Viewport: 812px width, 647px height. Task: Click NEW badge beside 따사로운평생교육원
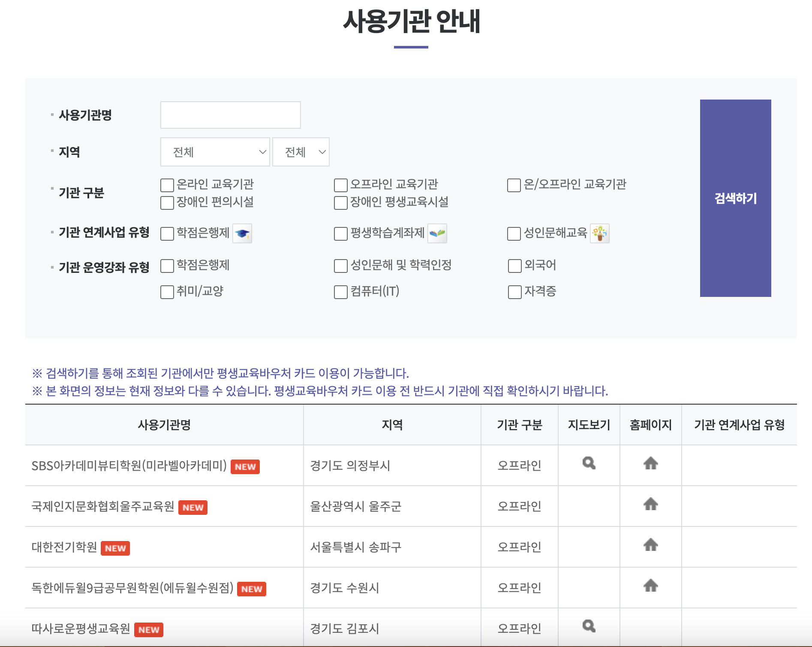pos(149,630)
